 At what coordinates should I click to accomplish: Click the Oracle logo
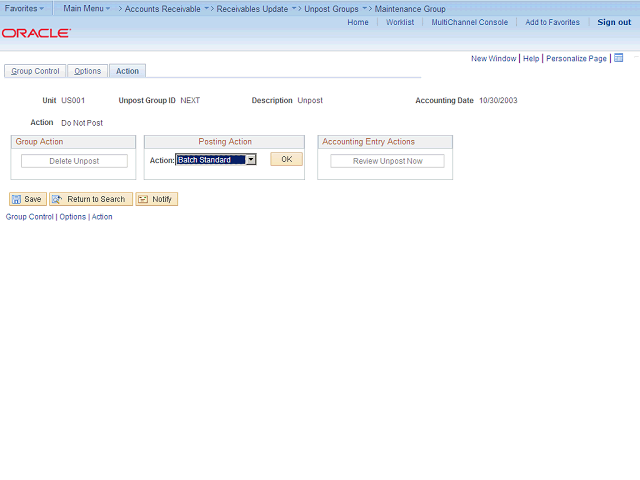coord(36,33)
